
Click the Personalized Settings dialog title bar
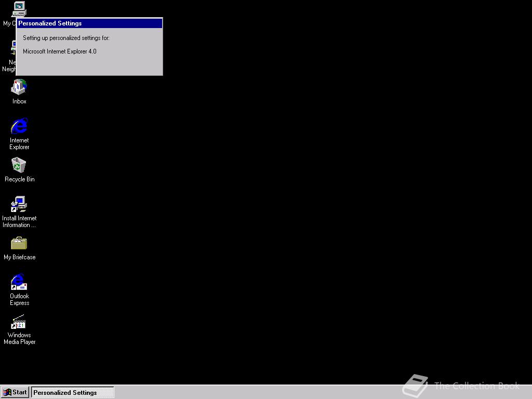click(89, 23)
